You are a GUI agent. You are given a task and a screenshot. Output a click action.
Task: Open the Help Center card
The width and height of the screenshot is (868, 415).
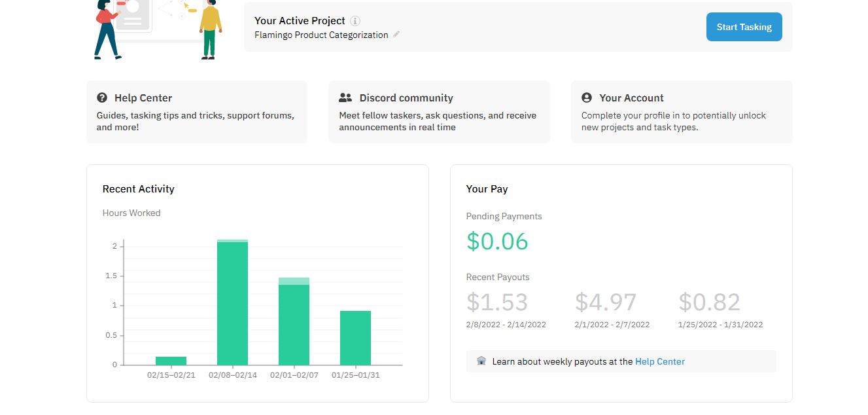coord(196,111)
